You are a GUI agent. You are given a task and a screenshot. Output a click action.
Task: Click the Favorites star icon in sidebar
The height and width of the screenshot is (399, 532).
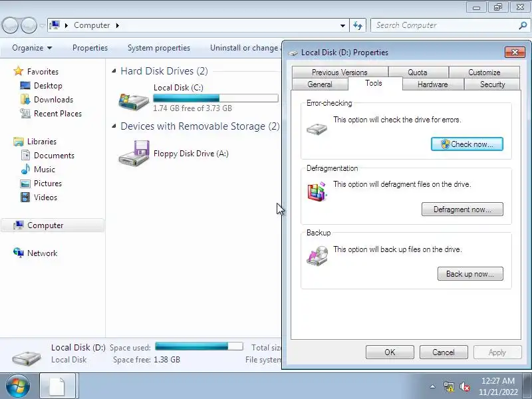pos(19,71)
